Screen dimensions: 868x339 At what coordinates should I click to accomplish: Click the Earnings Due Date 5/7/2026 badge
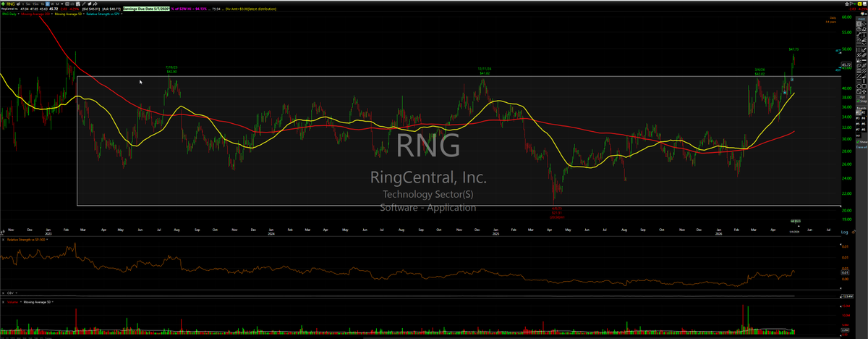146,9
